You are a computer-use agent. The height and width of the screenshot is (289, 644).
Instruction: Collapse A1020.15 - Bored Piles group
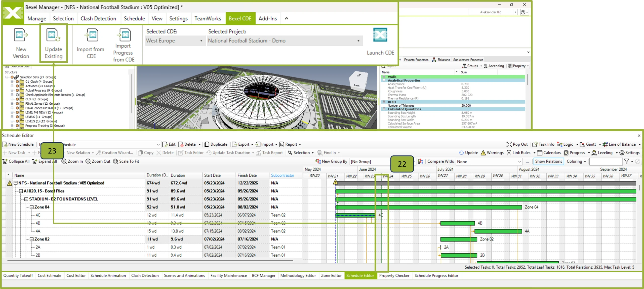coord(21,191)
